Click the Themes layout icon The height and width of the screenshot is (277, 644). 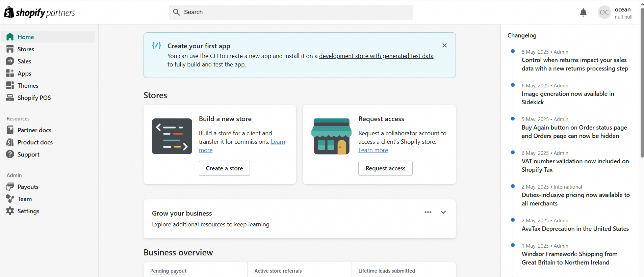[10, 85]
